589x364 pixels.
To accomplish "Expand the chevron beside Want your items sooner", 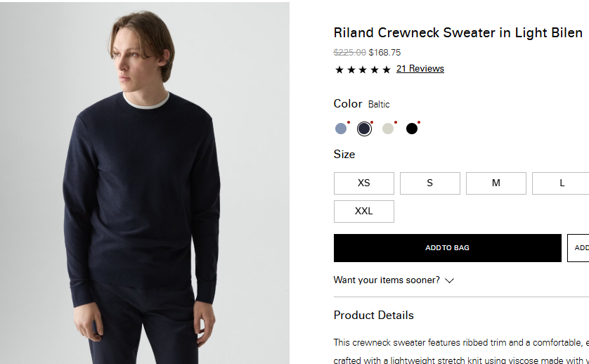I will click(450, 280).
